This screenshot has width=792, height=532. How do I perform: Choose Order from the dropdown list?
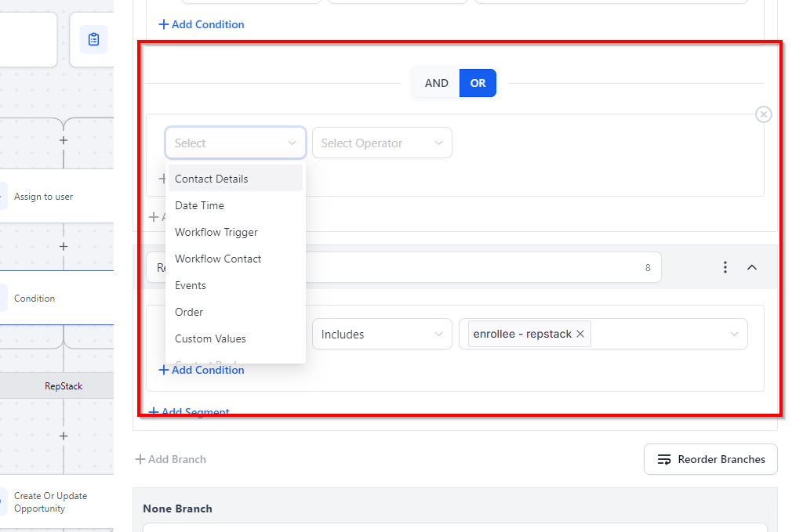(x=235, y=313)
